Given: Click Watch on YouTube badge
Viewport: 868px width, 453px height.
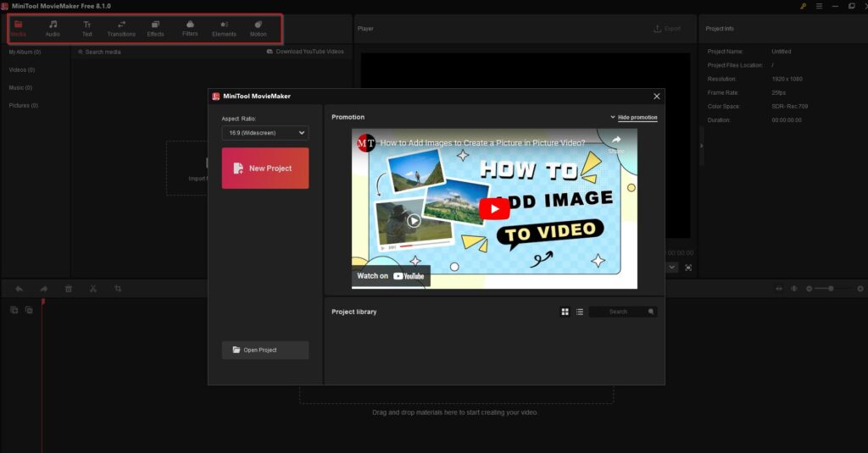Looking at the screenshot, I should tap(391, 276).
